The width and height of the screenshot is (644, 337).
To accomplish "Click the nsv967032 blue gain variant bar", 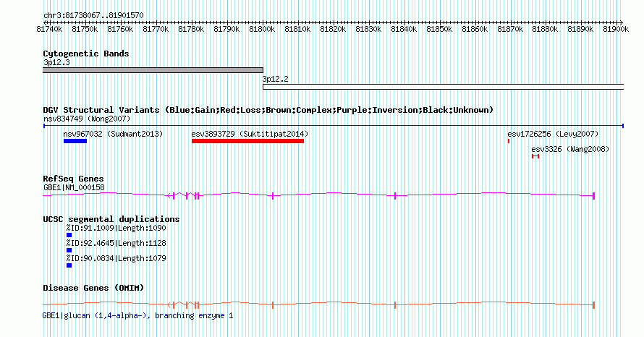I will pos(75,141).
